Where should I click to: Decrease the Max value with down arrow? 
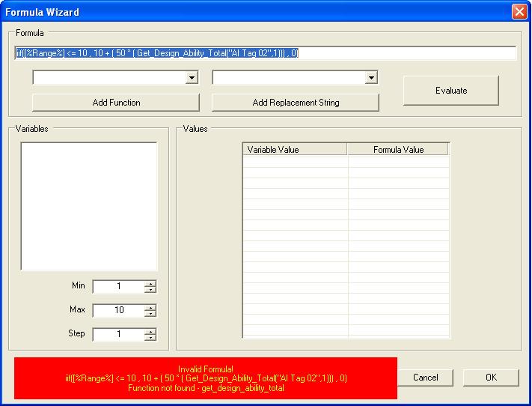(x=150, y=314)
